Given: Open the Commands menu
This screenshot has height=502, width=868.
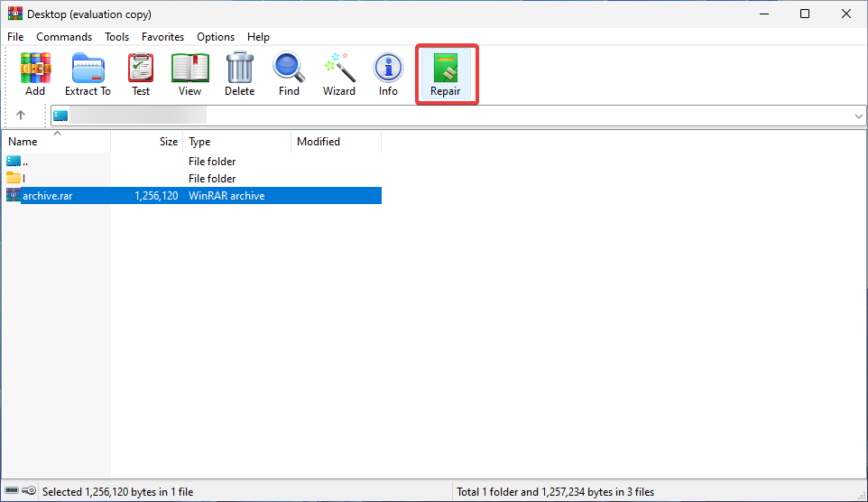Looking at the screenshot, I should 64,37.
